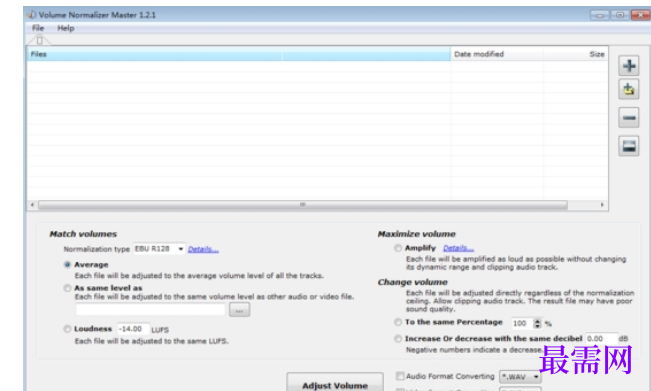
Task: Minimize the Volume Normalizer Master window
Action: click(600, 15)
